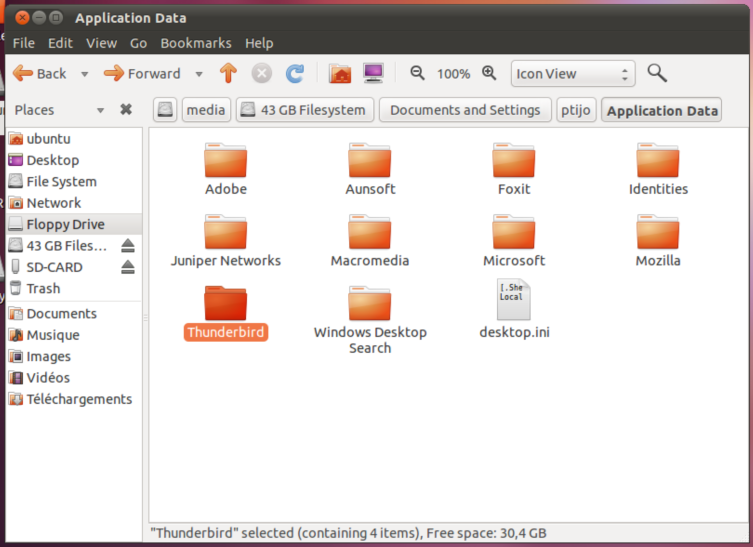Click the status bar Free space text

point(486,533)
